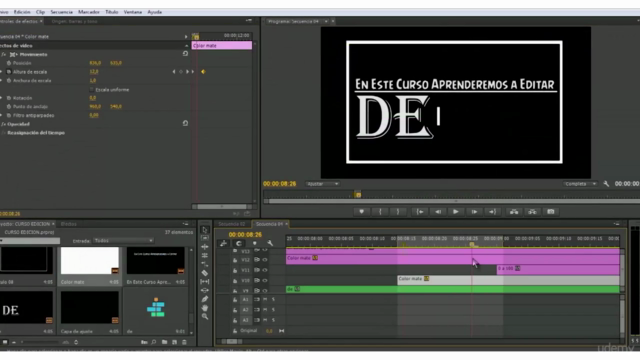
Task: Open the Clip menu
Action: tap(40, 12)
